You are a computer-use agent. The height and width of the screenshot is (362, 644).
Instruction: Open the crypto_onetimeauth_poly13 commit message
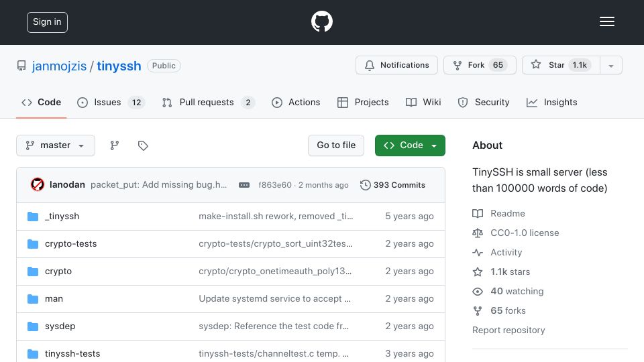275,271
